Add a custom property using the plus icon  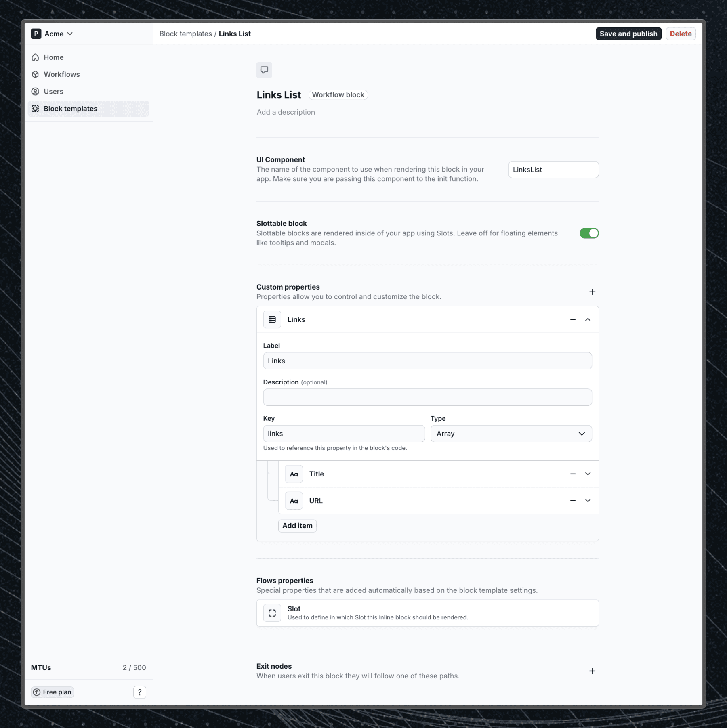[x=592, y=292]
